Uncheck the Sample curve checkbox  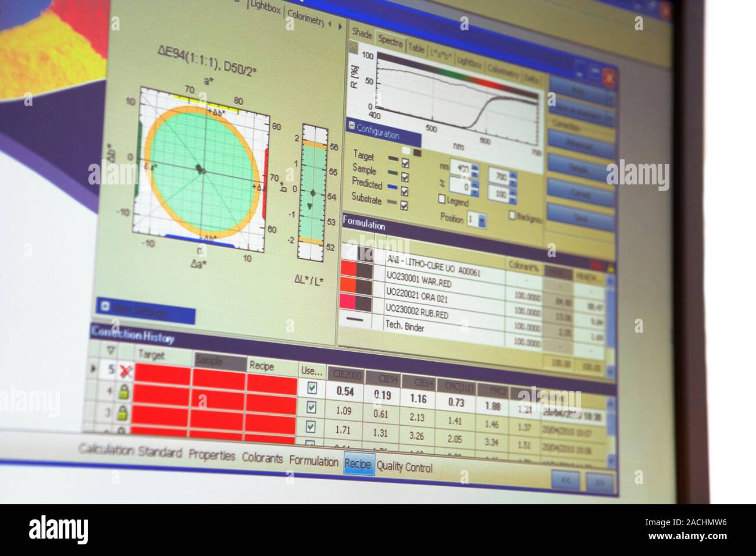tap(405, 177)
